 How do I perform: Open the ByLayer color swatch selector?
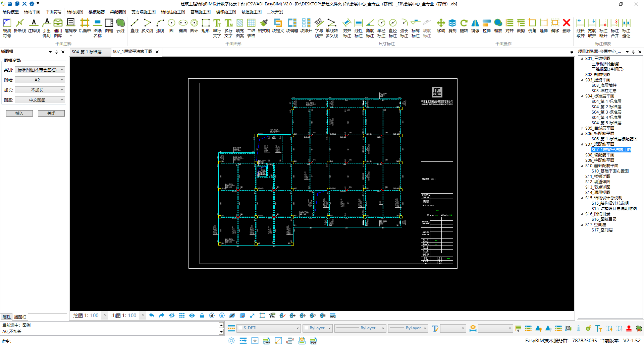317,328
